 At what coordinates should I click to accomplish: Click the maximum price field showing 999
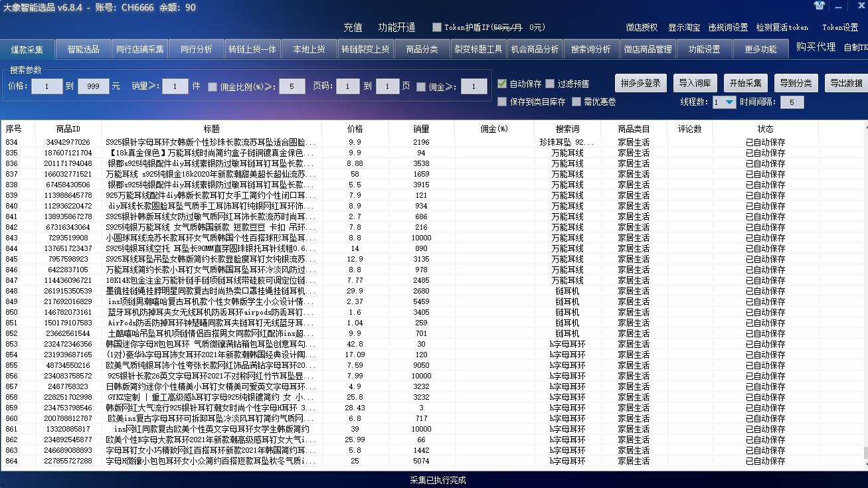click(x=93, y=86)
